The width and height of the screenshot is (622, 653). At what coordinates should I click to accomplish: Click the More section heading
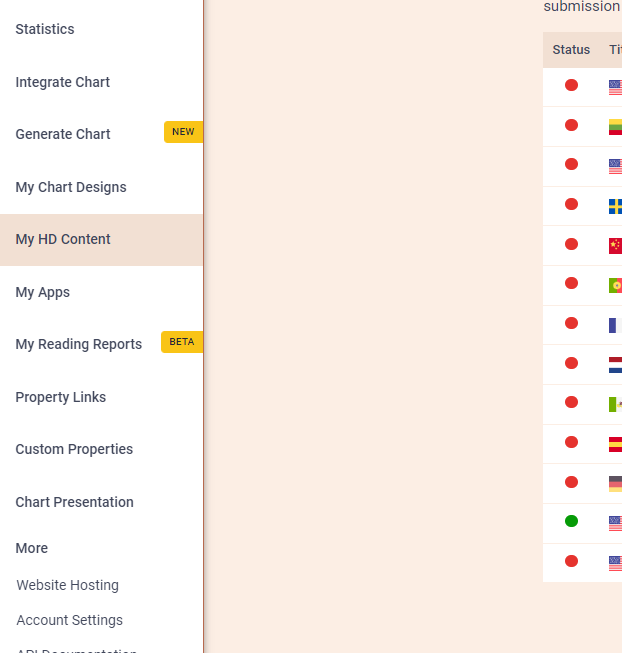32,548
